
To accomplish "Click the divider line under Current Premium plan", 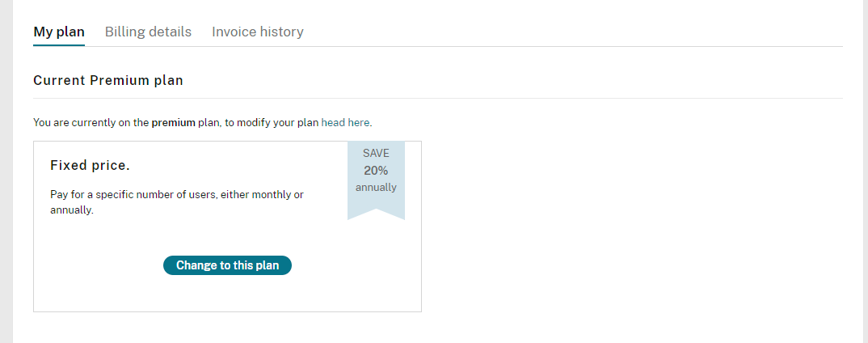I will coord(438,98).
